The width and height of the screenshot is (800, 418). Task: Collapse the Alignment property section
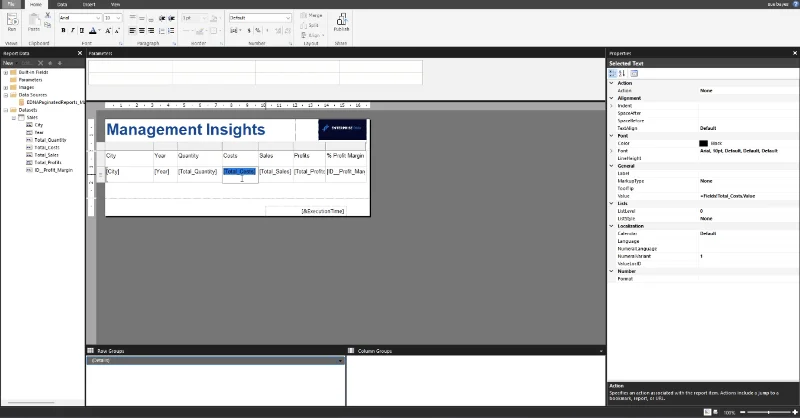pyautogui.click(x=611, y=98)
